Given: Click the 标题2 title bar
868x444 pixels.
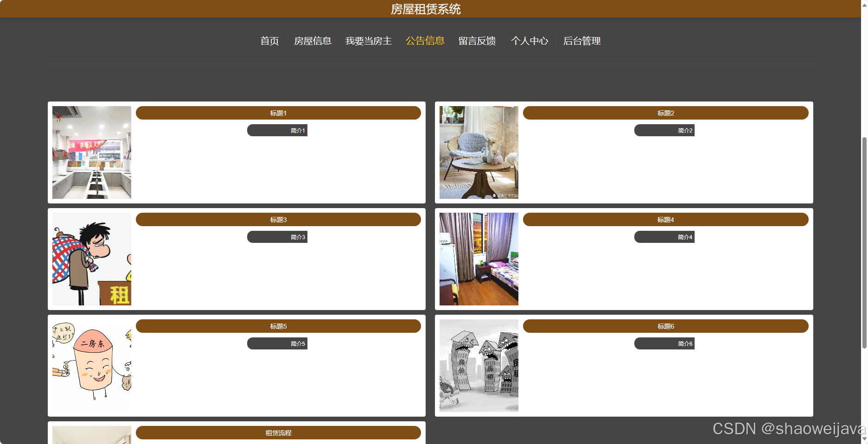Looking at the screenshot, I should [665, 113].
